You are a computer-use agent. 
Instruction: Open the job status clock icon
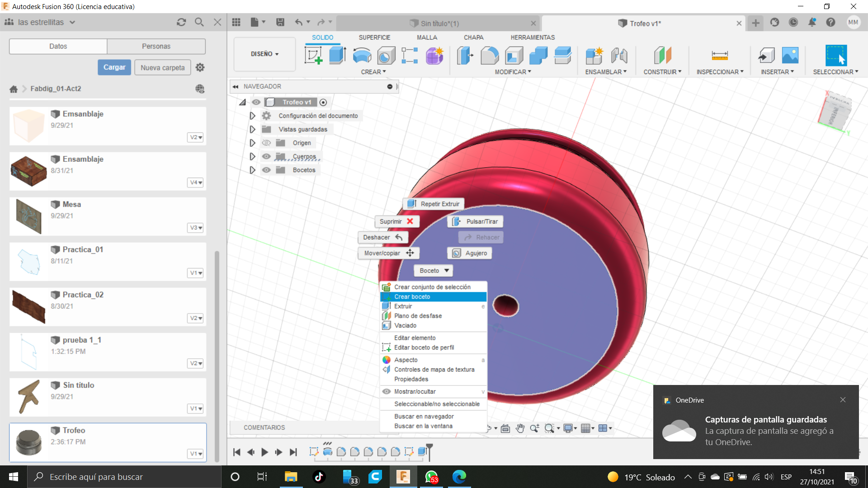pyautogui.click(x=793, y=22)
